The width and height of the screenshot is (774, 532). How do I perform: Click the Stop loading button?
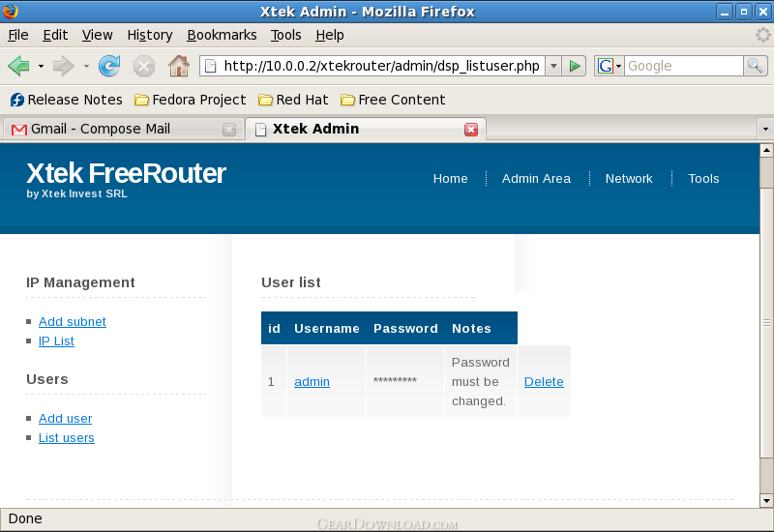143,66
